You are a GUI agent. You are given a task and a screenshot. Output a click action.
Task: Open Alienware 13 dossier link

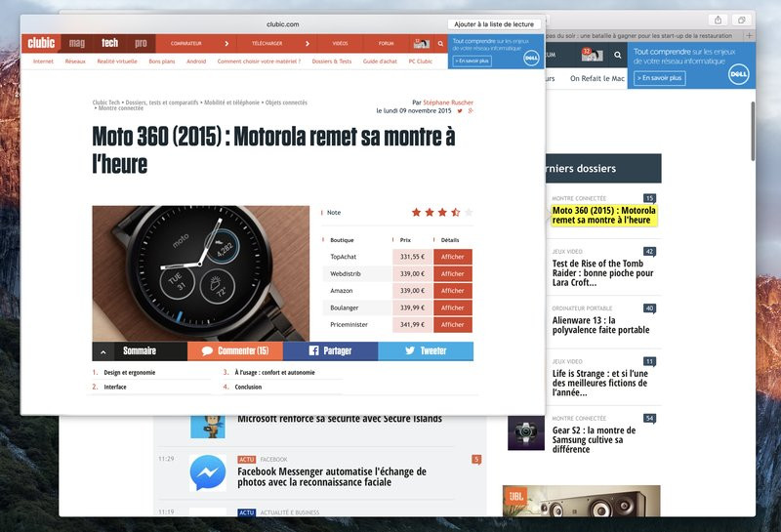(600, 325)
